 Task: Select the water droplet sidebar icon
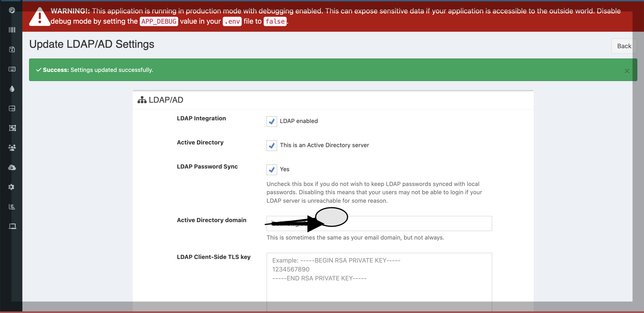coord(12,89)
